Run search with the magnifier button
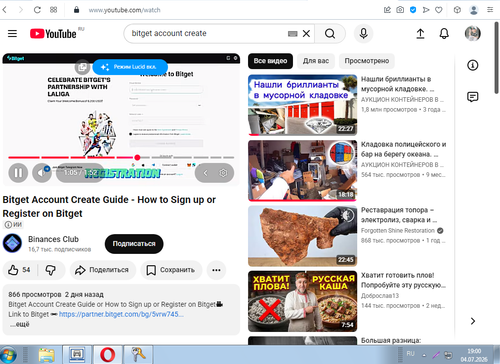This screenshot has height=364, width=500. 330,33
